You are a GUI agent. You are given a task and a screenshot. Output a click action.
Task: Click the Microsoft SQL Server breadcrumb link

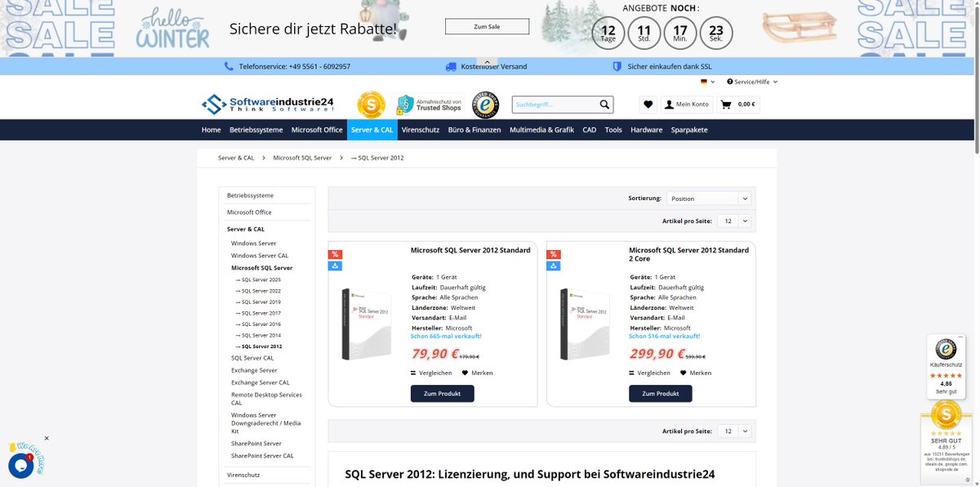(x=302, y=158)
